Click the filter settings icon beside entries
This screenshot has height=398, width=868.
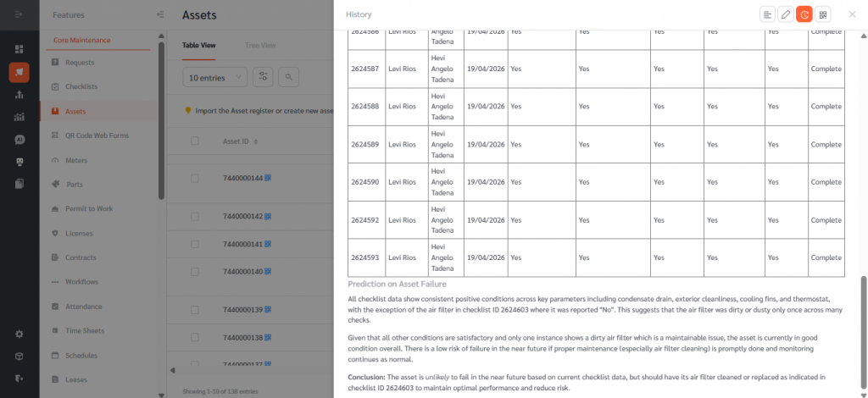click(x=264, y=77)
